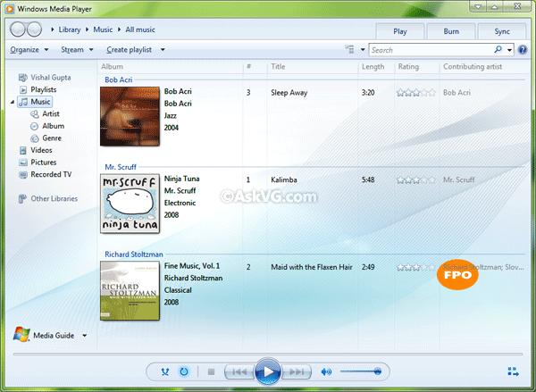Click the Ninja Tuna album cover
The image size is (536, 392).
130,204
